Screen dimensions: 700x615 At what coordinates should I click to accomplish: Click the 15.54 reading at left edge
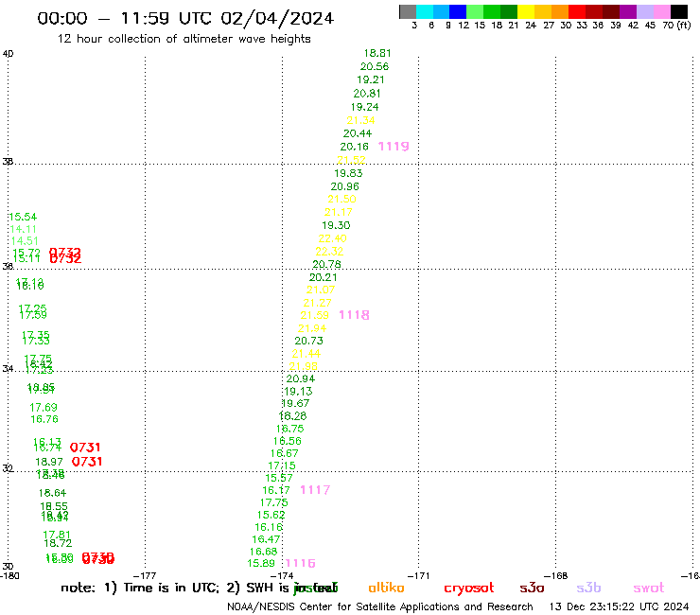(23, 217)
